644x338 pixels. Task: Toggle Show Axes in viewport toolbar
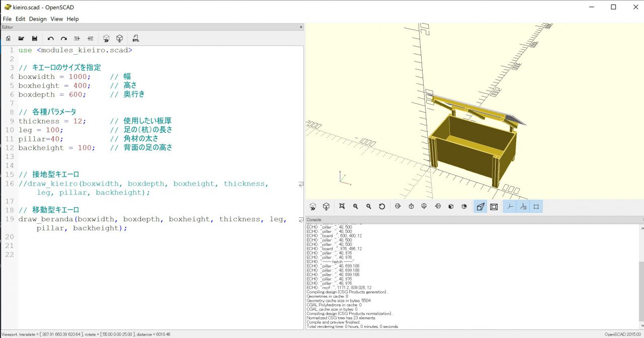tap(510, 206)
